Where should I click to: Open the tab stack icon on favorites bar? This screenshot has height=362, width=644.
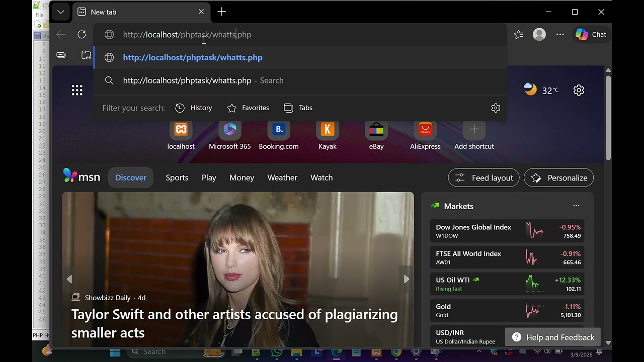pyautogui.click(x=61, y=55)
